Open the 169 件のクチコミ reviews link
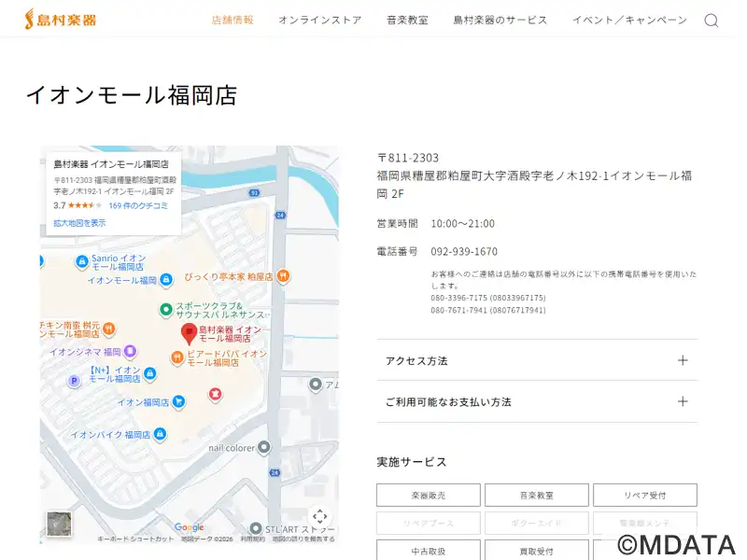Image resolution: width=747 pixels, height=560 pixels. (138, 205)
